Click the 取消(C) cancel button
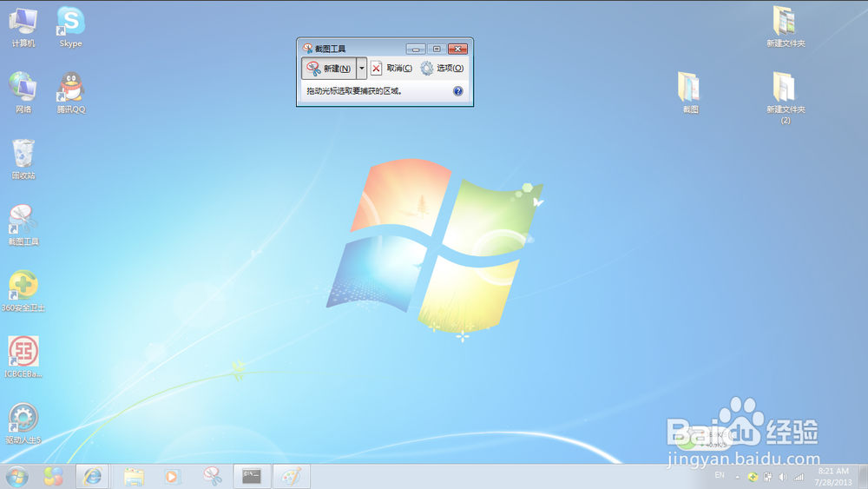868x489 pixels. [391, 68]
